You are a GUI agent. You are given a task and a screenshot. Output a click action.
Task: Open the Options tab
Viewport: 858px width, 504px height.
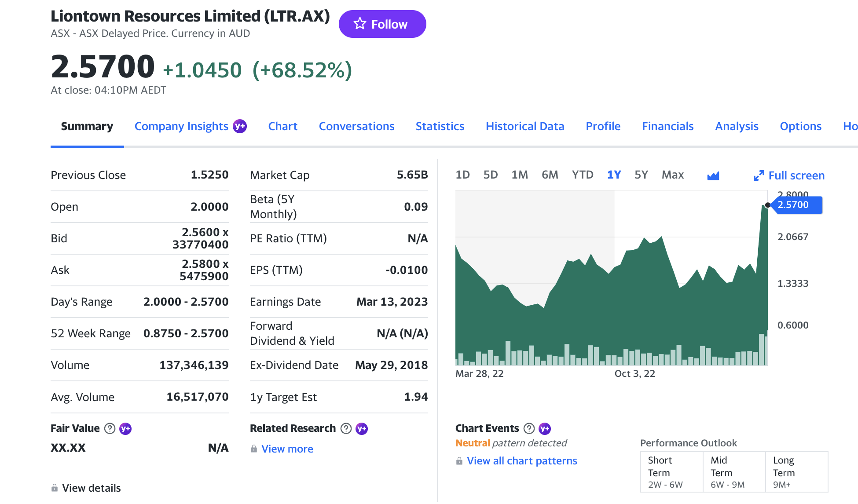(x=801, y=126)
